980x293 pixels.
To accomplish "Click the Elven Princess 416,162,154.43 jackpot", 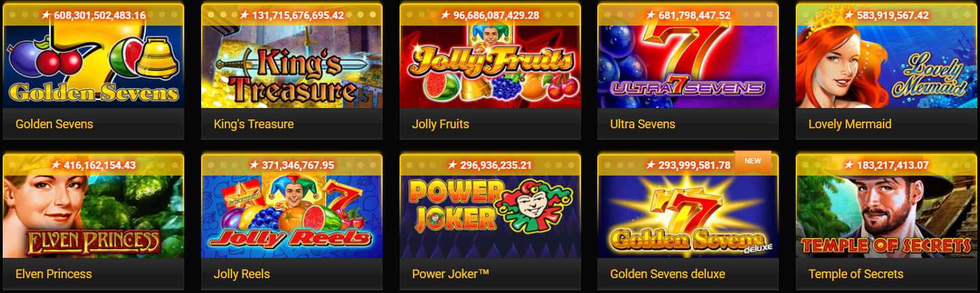I will pyautogui.click(x=93, y=165).
